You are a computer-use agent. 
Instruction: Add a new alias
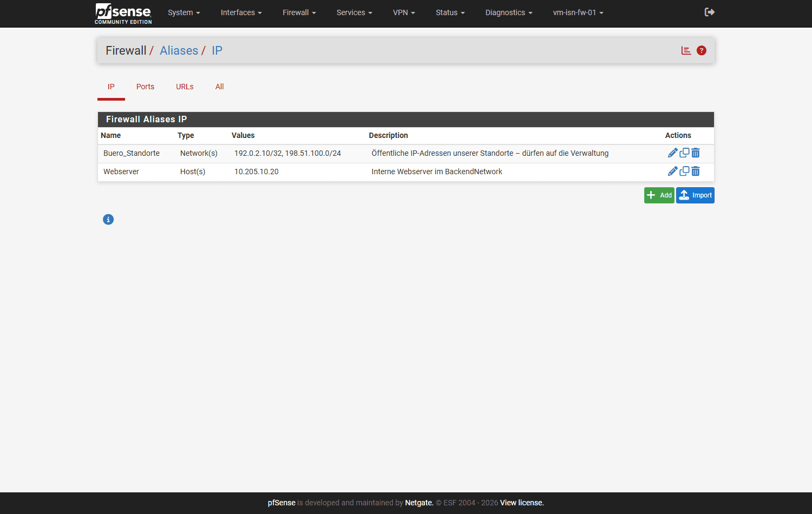(659, 195)
